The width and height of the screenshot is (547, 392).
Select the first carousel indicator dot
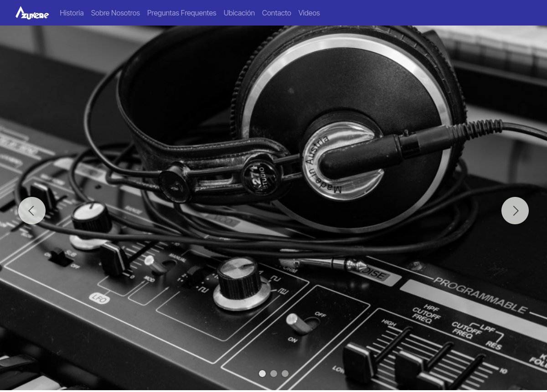coord(262,374)
